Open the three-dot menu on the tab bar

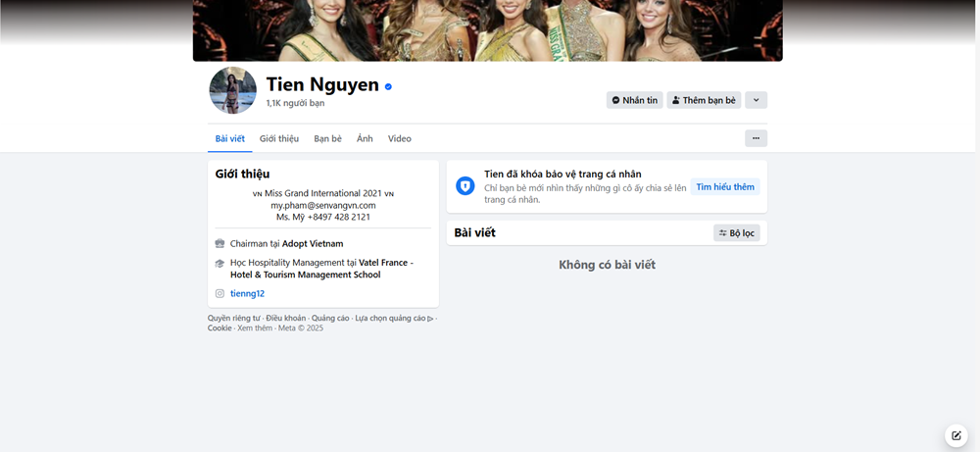756,138
